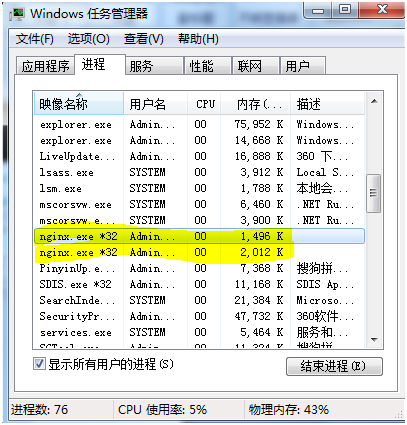Select the explorer.exe row with 75,952 K
Screen dimensions: 407x425
pyautogui.click(x=199, y=124)
